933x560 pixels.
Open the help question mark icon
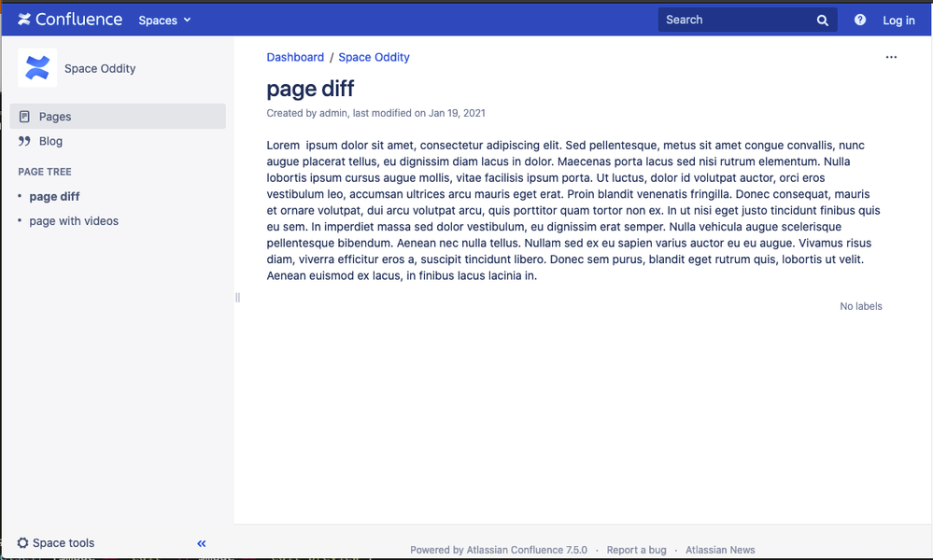[x=860, y=20]
